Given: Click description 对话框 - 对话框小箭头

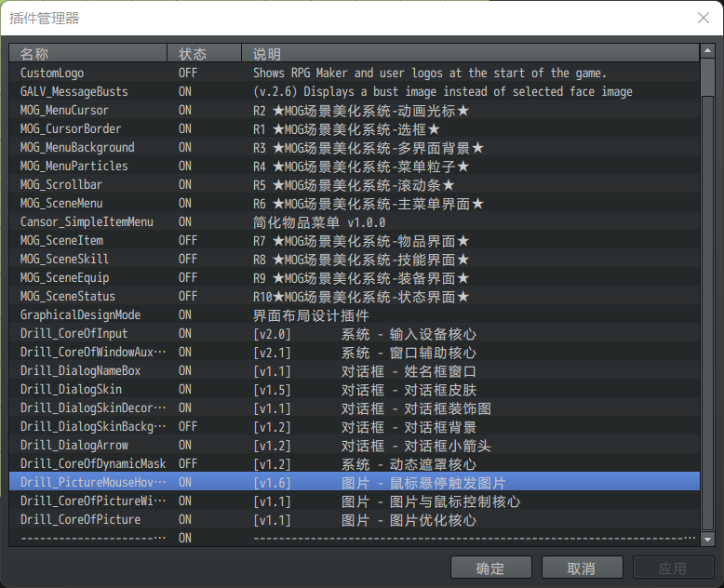Looking at the screenshot, I should pos(416,446).
